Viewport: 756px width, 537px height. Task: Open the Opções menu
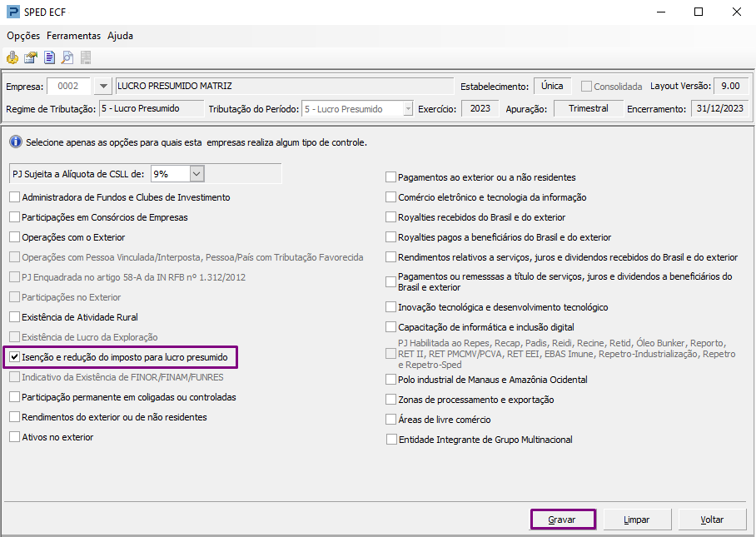pyautogui.click(x=23, y=36)
